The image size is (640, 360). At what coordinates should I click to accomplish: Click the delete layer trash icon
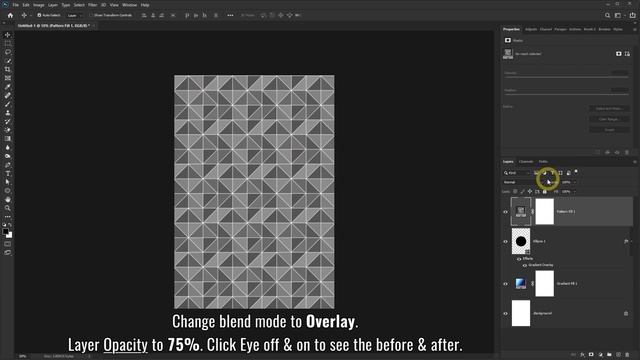[x=627, y=355]
